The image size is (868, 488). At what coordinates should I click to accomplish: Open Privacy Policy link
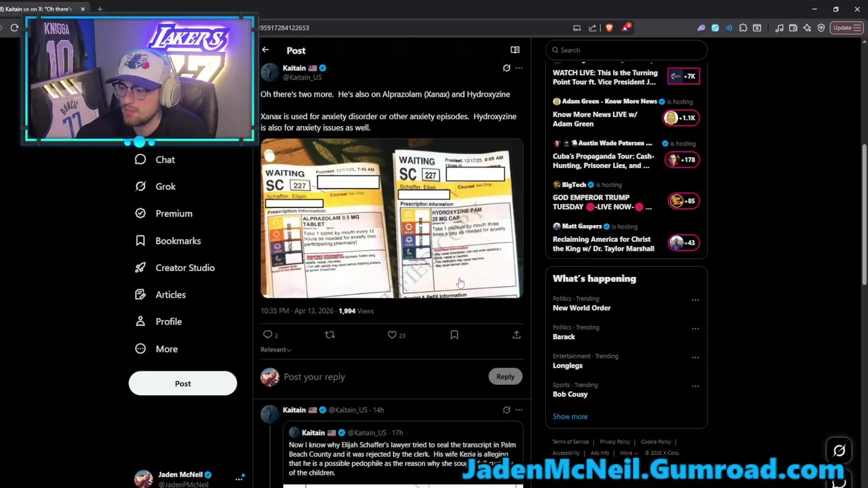click(615, 442)
